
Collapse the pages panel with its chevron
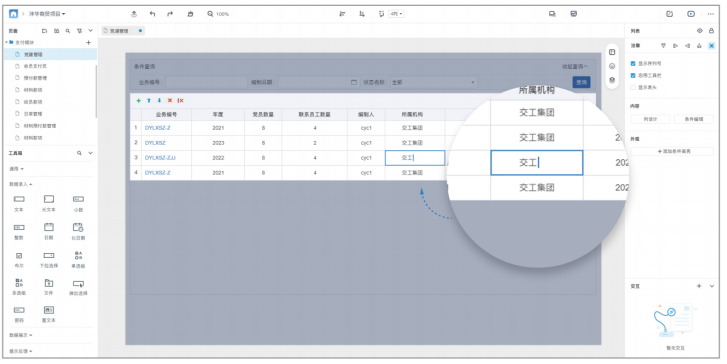click(x=90, y=31)
